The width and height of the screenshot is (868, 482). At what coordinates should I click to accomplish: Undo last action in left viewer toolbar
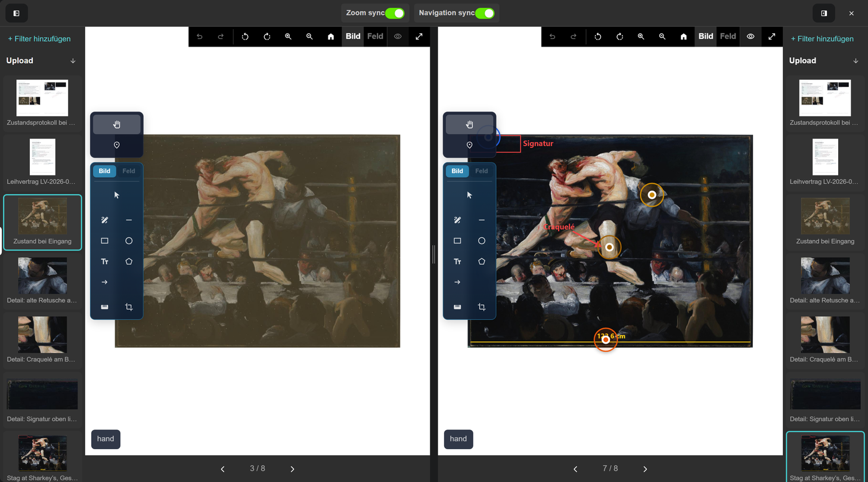pyautogui.click(x=200, y=36)
